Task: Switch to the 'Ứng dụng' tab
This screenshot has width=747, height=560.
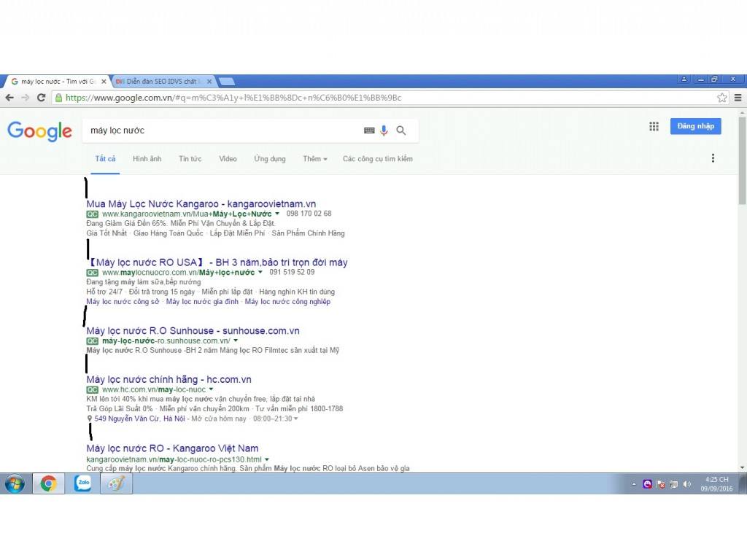Action: [x=270, y=159]
